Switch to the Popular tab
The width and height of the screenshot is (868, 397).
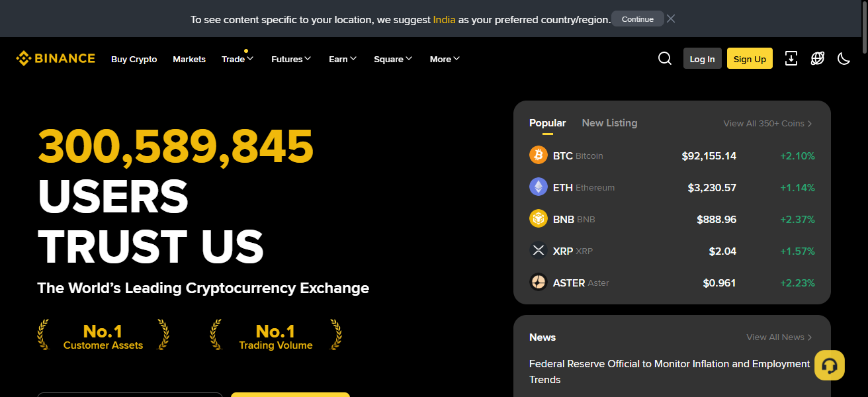coord(547,122)
